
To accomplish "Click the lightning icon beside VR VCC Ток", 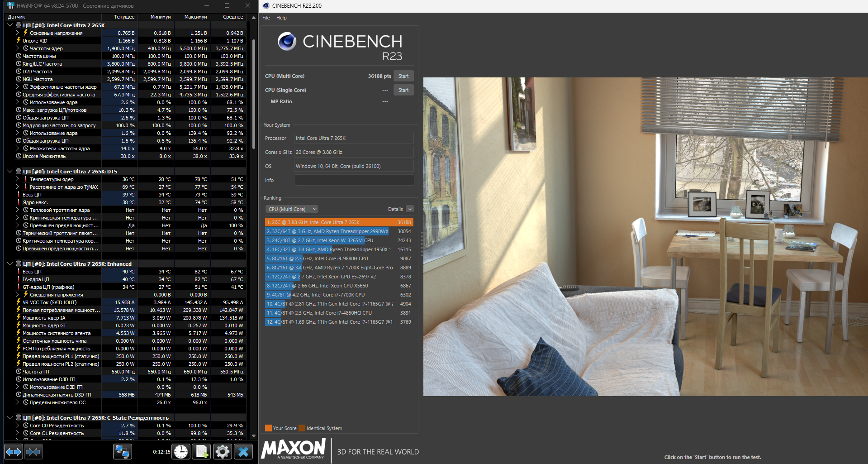I will tap(19, 302).
